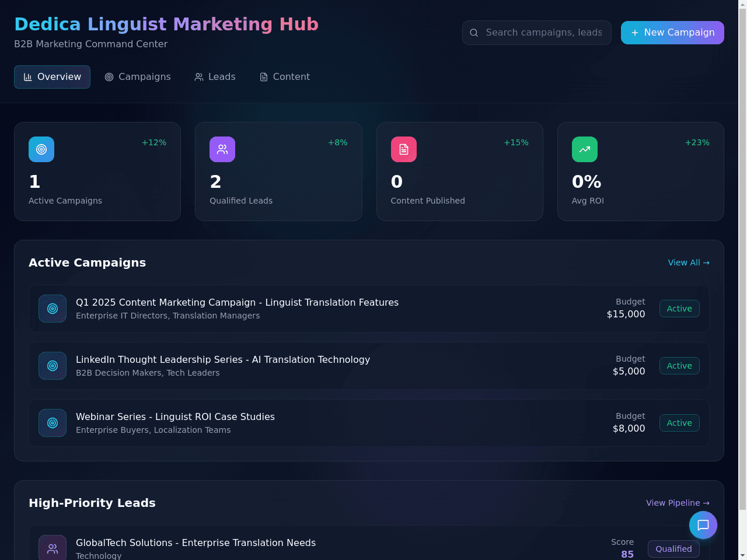The height and width of the screenshot is (560, 747).
Task: Switch to the Overview tab
Action: [x=52, y=77]
